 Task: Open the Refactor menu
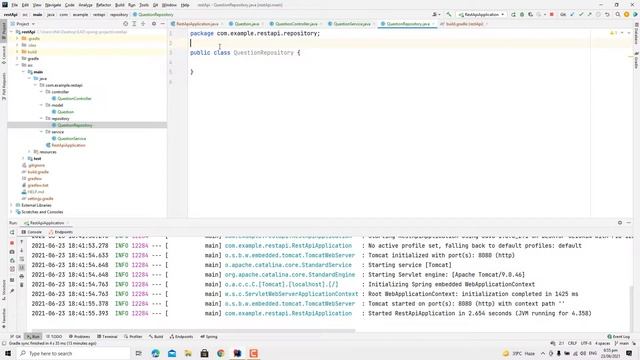(103, 5)
